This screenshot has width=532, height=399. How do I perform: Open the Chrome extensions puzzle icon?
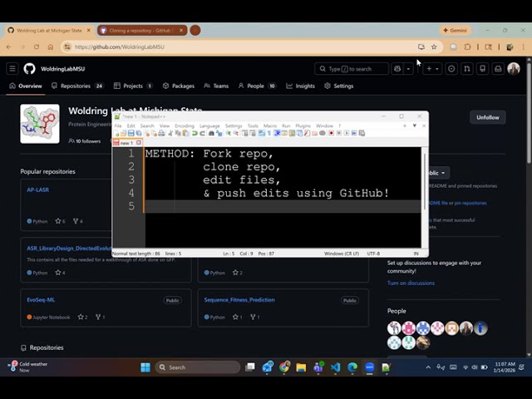tap(467, 47)
